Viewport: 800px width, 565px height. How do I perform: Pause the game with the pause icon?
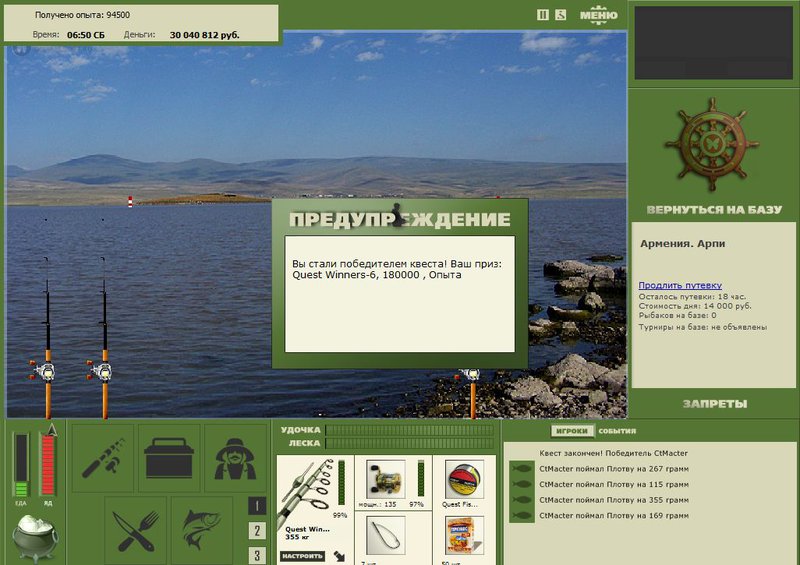543,15
